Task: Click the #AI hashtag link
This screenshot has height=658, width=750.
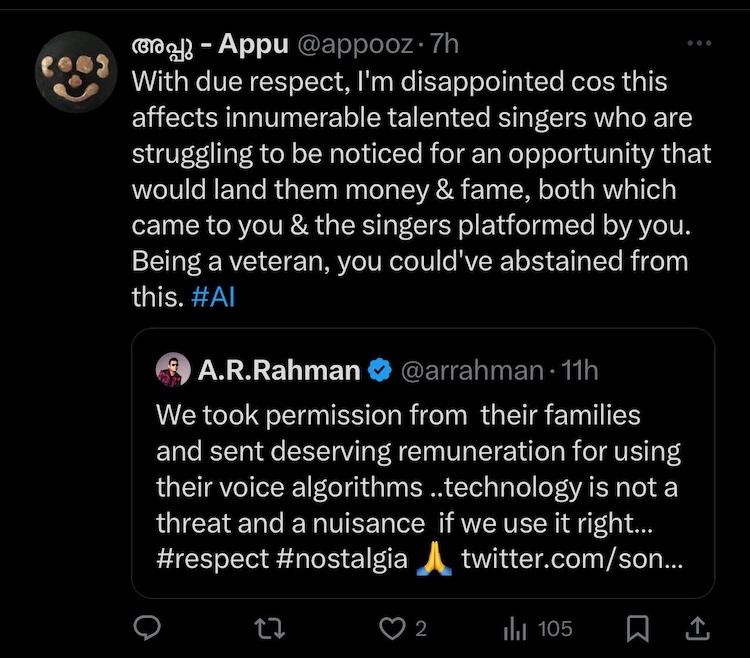Action: click(212, 299)
